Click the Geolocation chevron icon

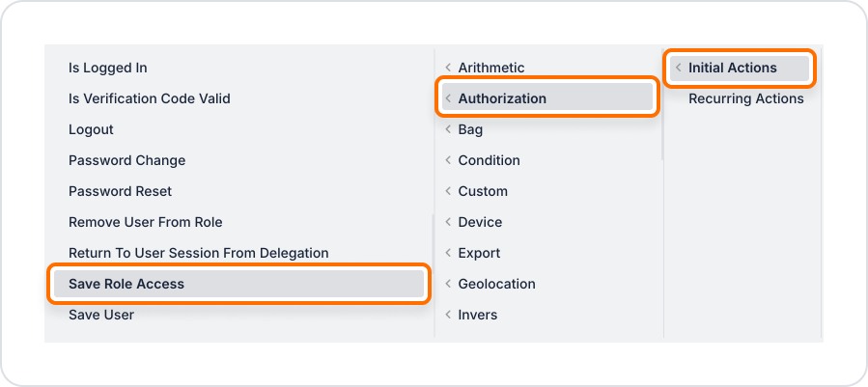[448, 284]
